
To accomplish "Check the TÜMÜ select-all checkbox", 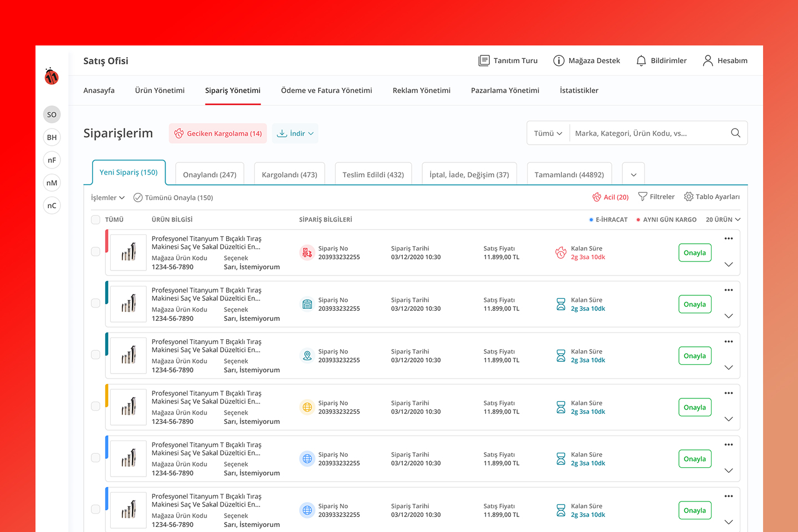I will [x=95, y=220].
